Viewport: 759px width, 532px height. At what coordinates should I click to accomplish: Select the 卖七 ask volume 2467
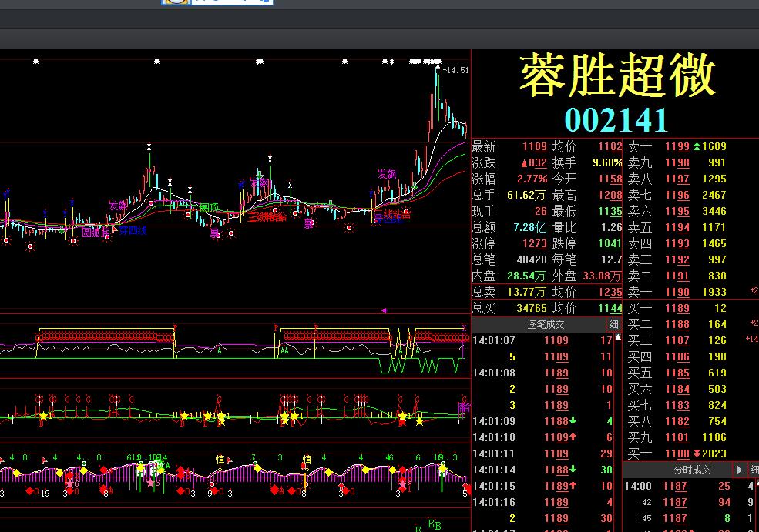[714, 196]
